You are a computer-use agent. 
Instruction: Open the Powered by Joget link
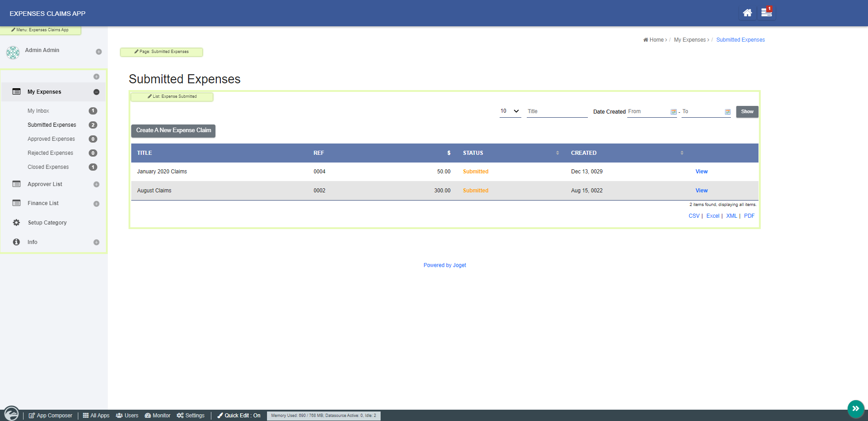point(445,265)
